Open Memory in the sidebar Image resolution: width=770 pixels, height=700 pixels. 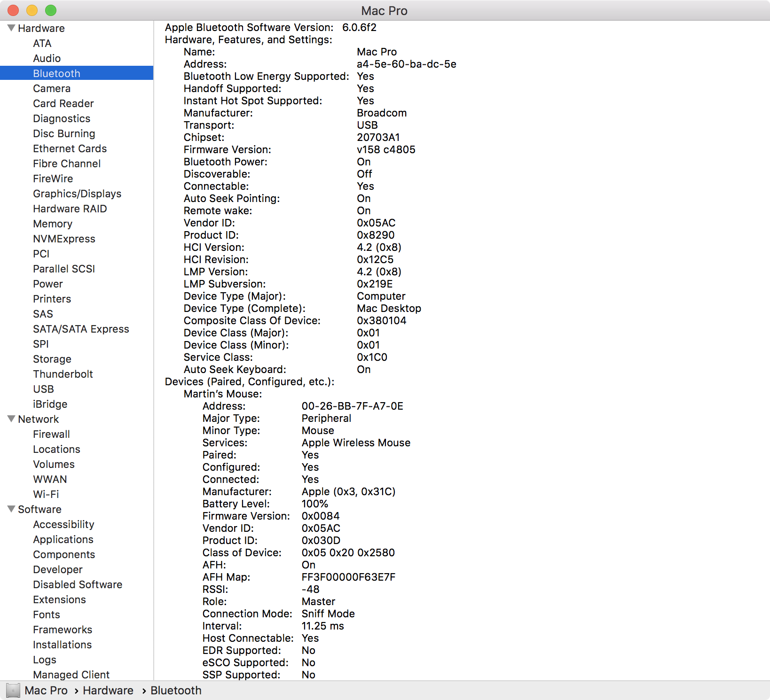[x=53, y=224]
